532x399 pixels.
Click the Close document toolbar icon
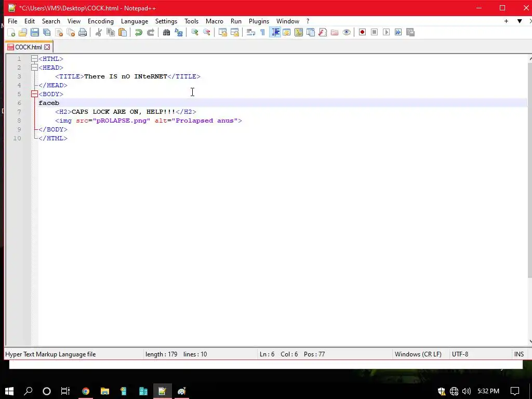(59, 32)
